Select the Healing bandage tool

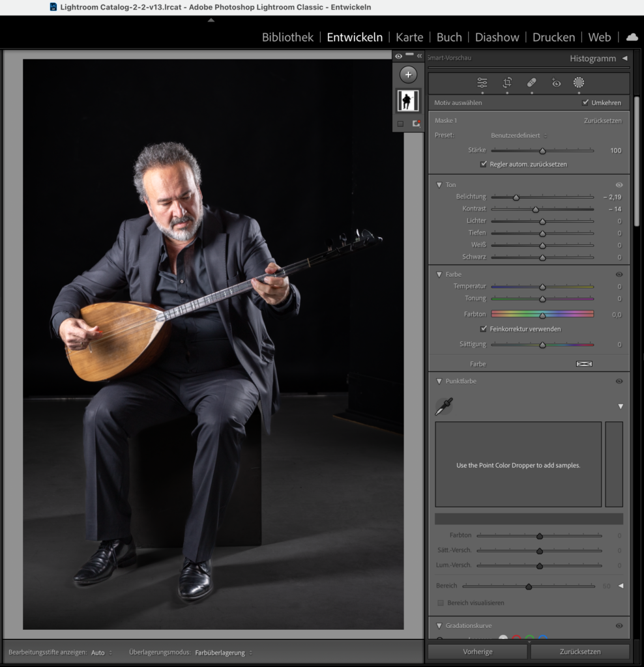coord(532,83)
